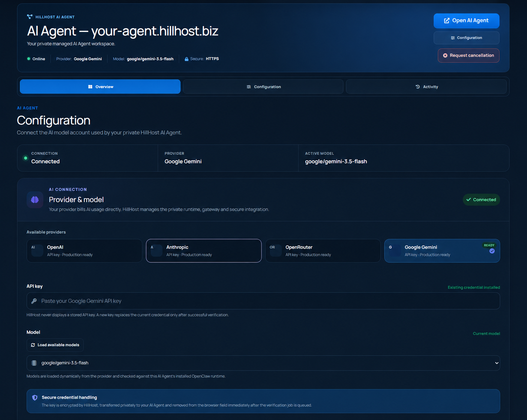Screen dimensions: 527x420
Task: Select the Google Gemini provider card
Action: [x=442, y=251]
